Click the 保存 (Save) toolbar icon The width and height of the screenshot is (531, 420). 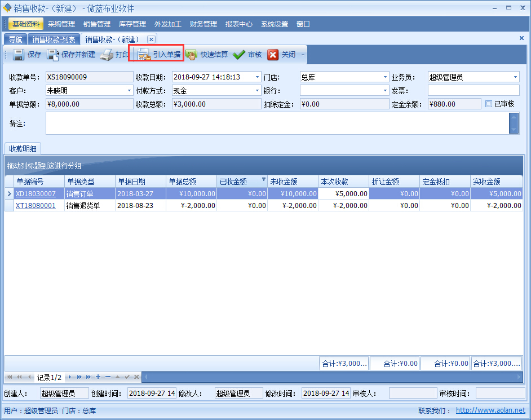19,55
